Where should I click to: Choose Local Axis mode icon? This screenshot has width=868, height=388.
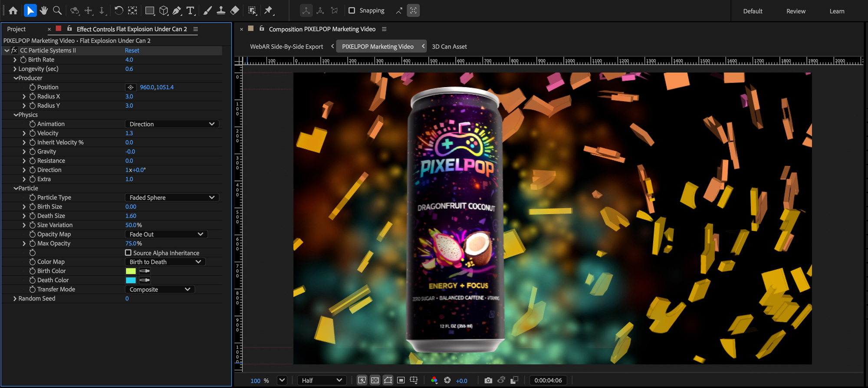click(306, 10)
